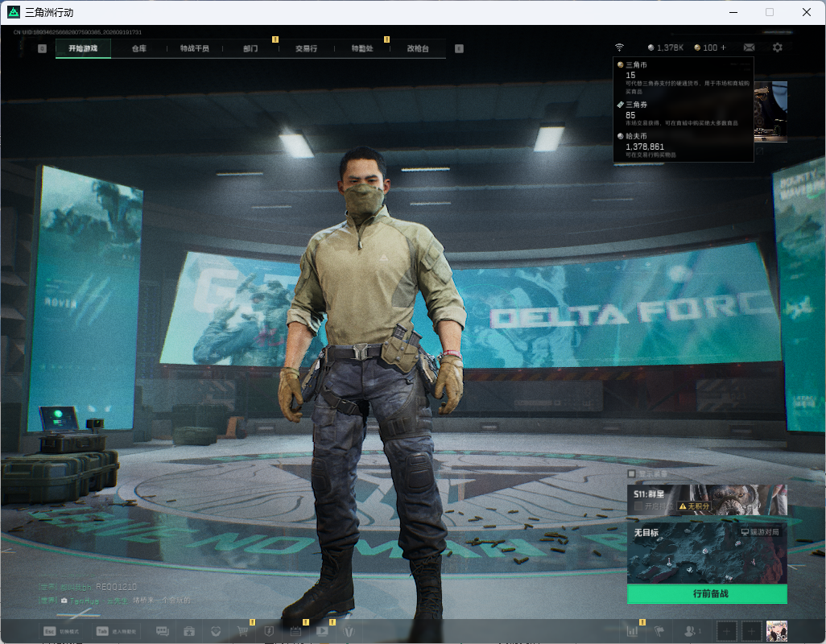Image resolution: width=826 pixels, height=644 pixels.
Task: Open the supply crate icon in bottom bar
Action: (189, 631)
